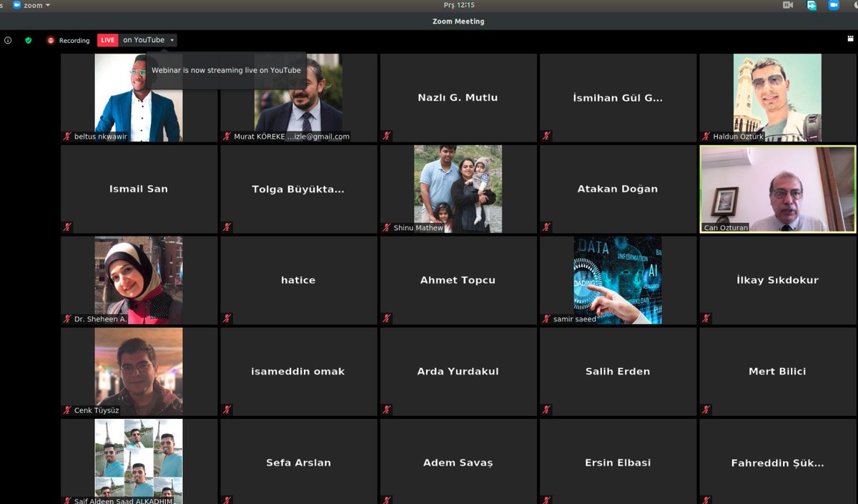The height and width of the screenshot is (504, 858).
Task: Select Haldun Öztürk's profile photo tile
Action: click(777, 98)
